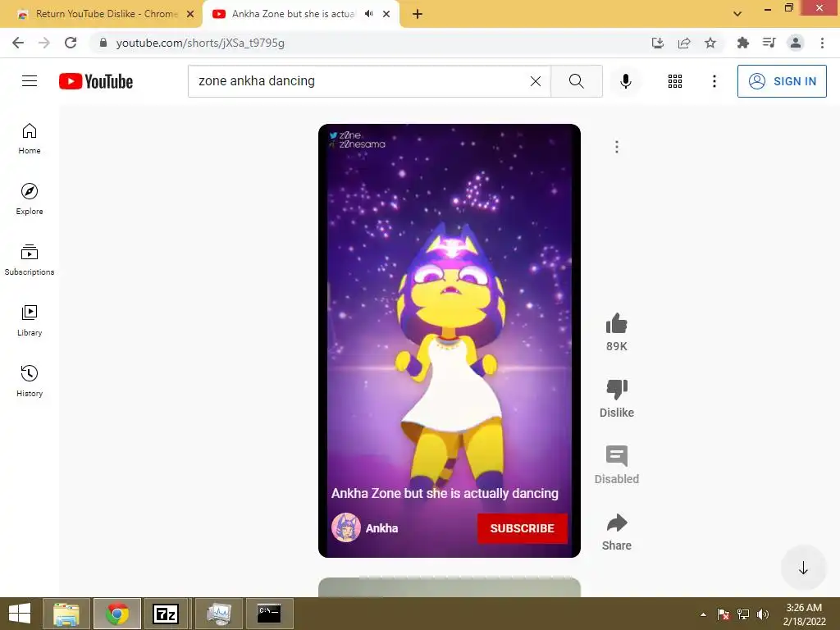Screen dimensions: 840x630
Task: Subscribe to the Ankha channel
Action: click(522, 528)
